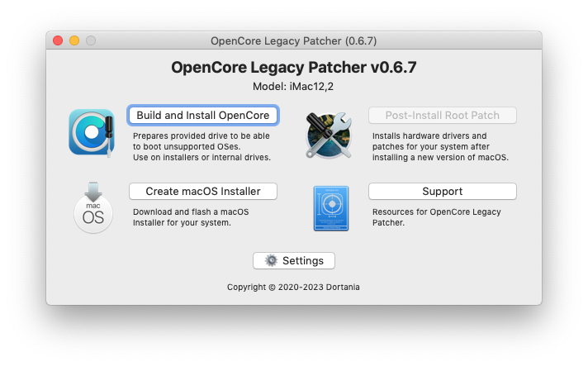Click the greyed-out zoom window button
Viewport: 588px width, 366px height.
point(91,40)
